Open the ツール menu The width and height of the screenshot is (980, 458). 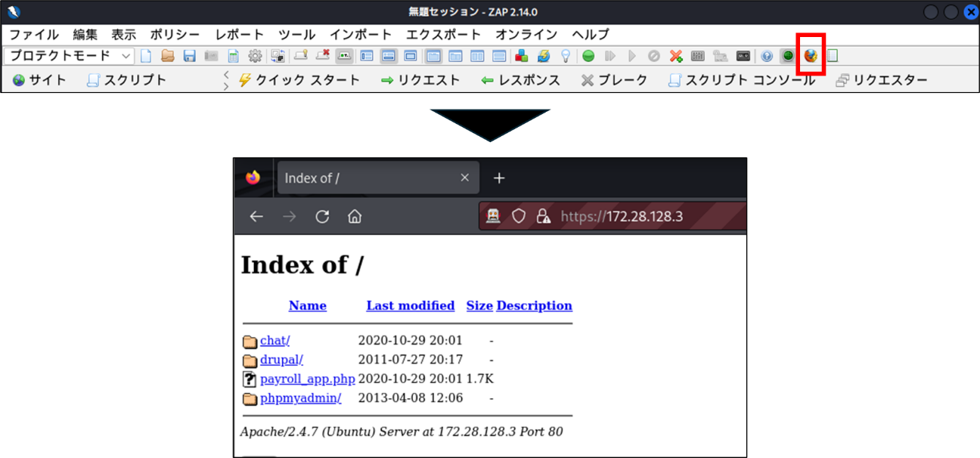coord(296,35)
